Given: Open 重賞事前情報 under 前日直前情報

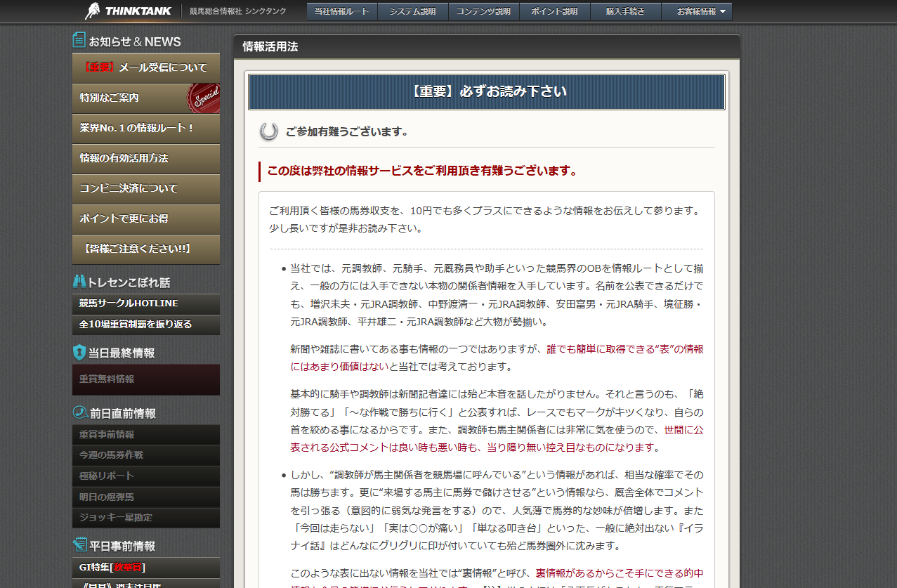Looking at the screenshot, I should tap(146, 435).
